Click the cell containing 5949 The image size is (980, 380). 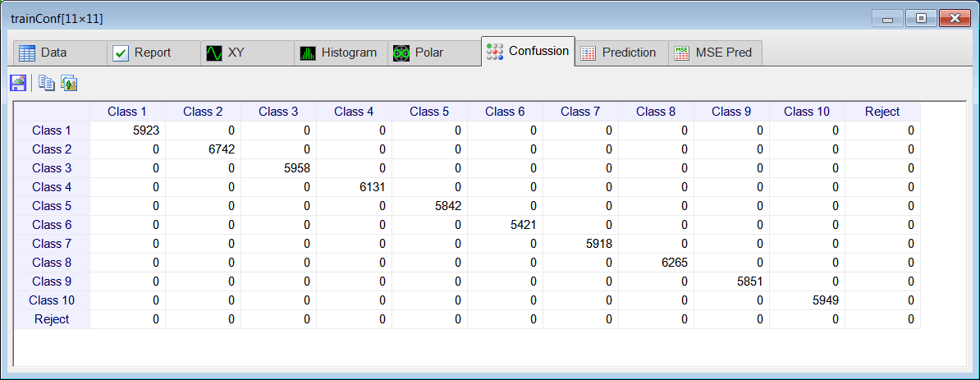point(808,300)
